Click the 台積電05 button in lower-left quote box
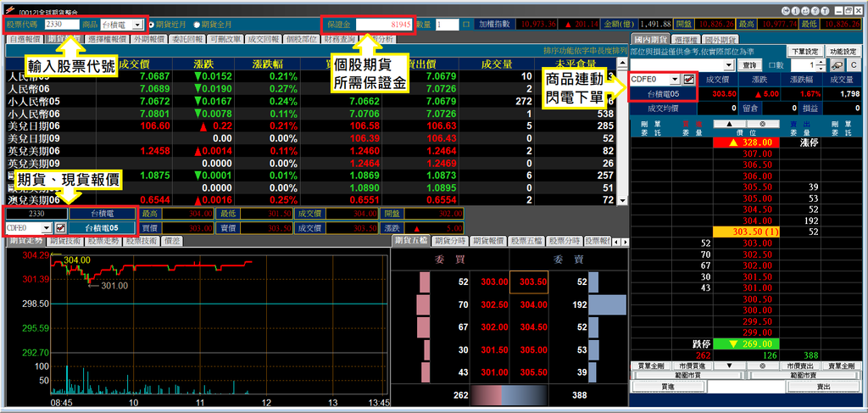 (x=103, y=227)
